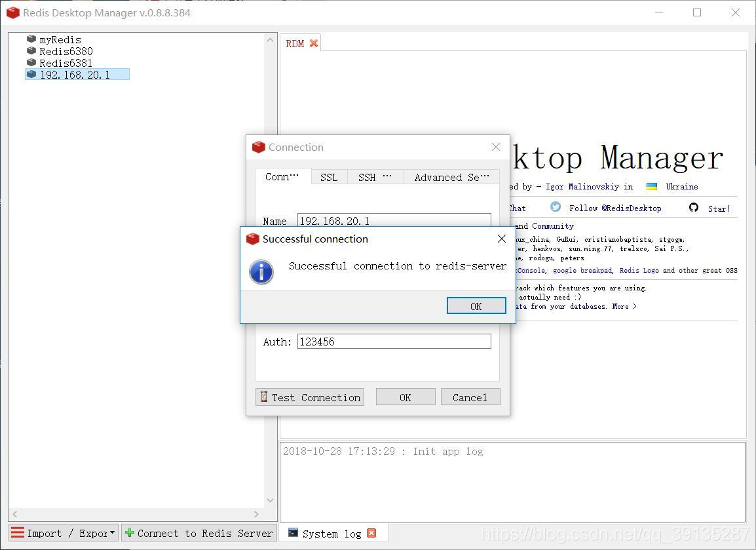Click horizontal scrollbar left arrow
Screen dimensions: 756x550
[x=15, y=515]
